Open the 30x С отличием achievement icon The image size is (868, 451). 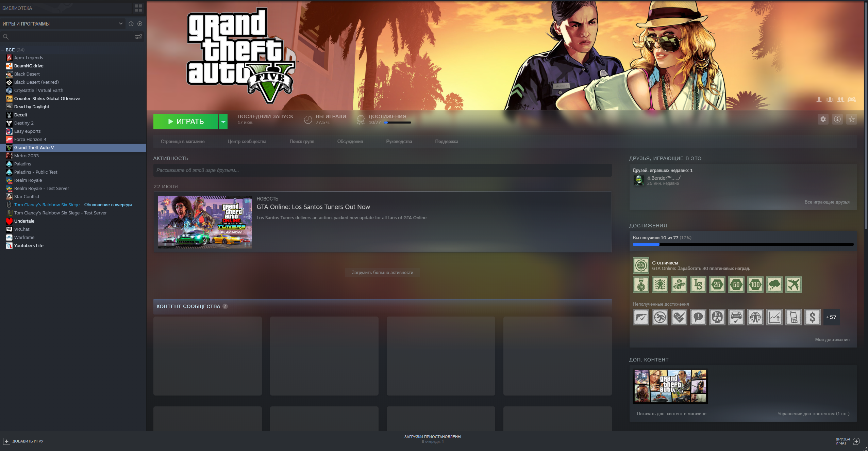pyautogui.click(x=641, y=265)
